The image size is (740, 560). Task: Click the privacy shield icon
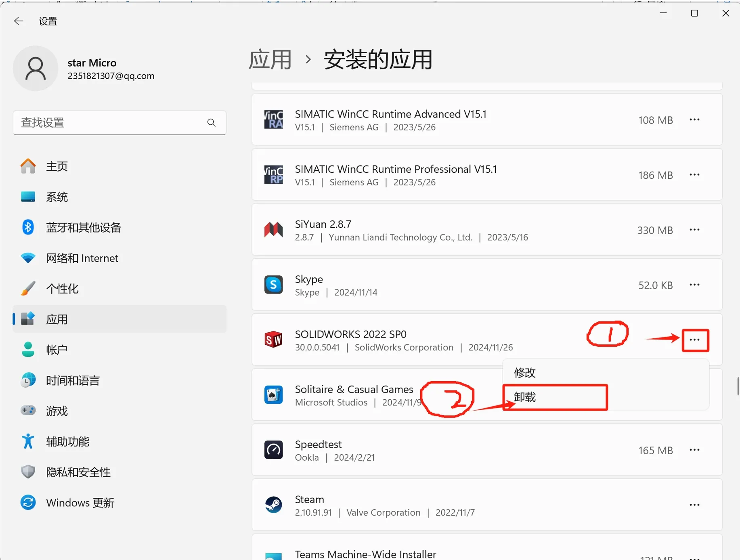coord(28,472)
